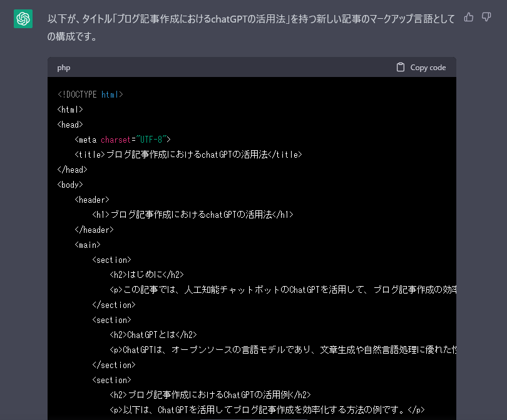Click the closing </head> tag line
Viewport: 507px width, 420px height.
click(x=73, y=170)
